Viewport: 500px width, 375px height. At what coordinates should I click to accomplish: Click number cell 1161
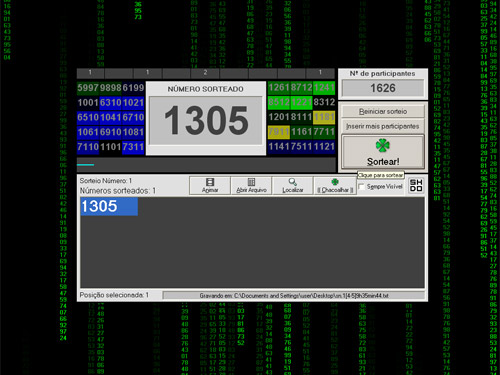pyautogui.click(x=301, y=132)
